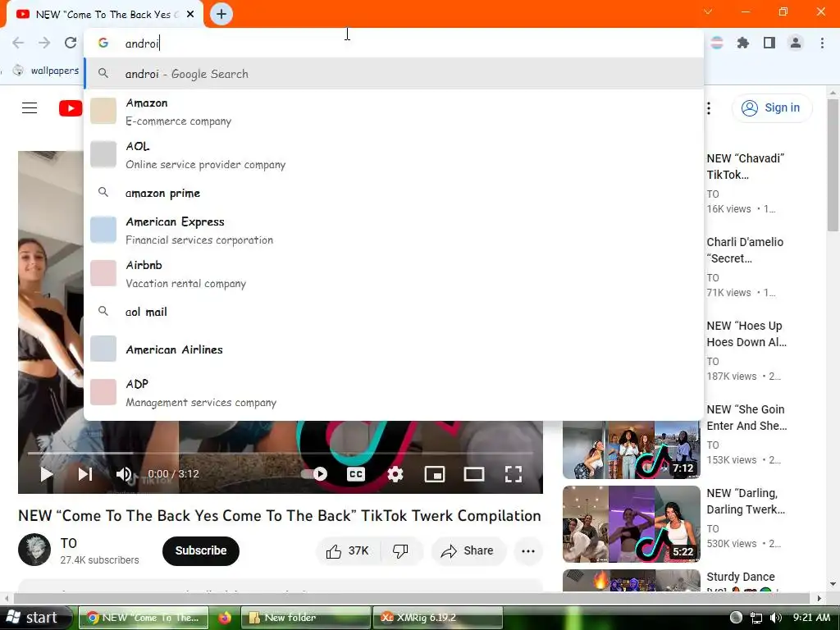Seek on the video progress bar
Screen dimensions: 840x630
click(281, 453)
